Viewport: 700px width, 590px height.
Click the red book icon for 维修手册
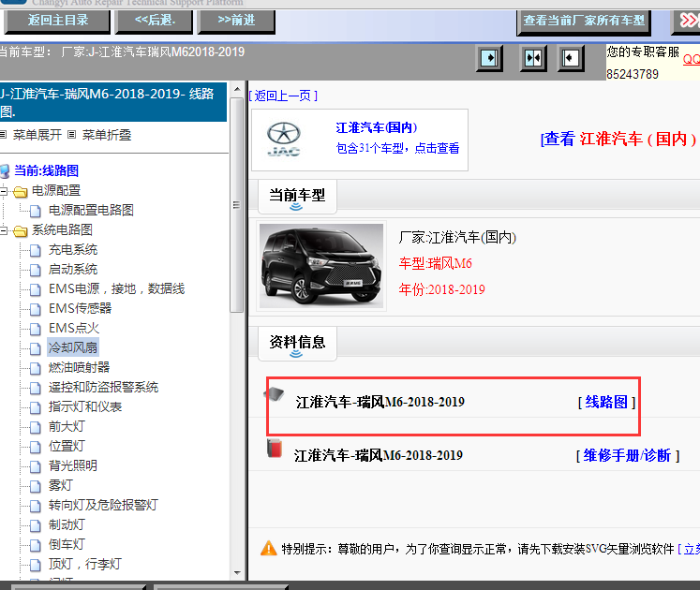(x=275, y=448)
